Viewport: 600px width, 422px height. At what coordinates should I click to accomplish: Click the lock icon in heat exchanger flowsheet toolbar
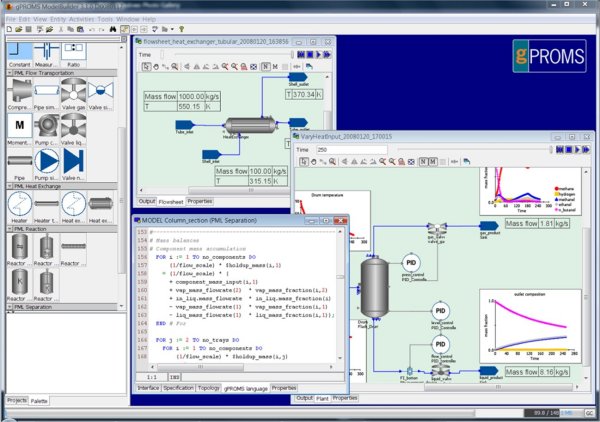244,67
